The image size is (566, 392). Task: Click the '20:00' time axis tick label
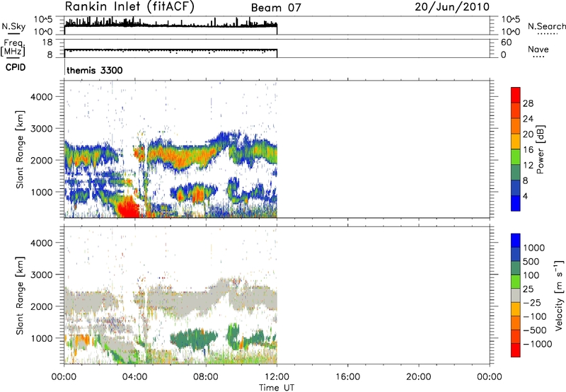point(419,377)
